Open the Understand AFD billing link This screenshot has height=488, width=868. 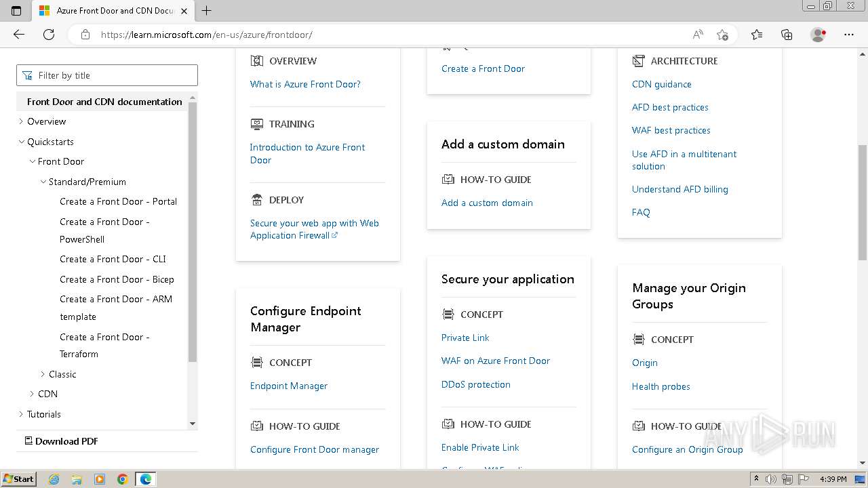click(680, 189)
